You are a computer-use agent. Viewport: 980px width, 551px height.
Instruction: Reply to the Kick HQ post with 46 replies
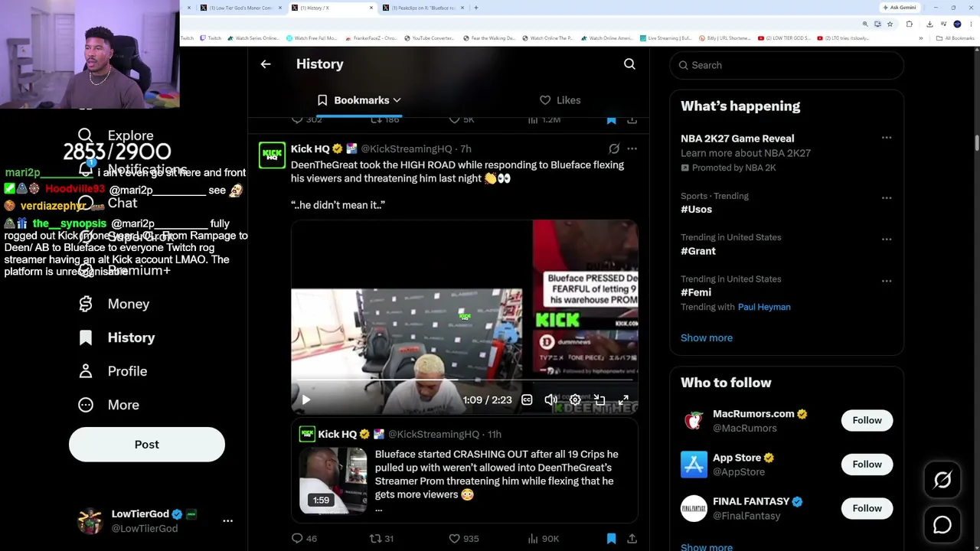point(304,539)
